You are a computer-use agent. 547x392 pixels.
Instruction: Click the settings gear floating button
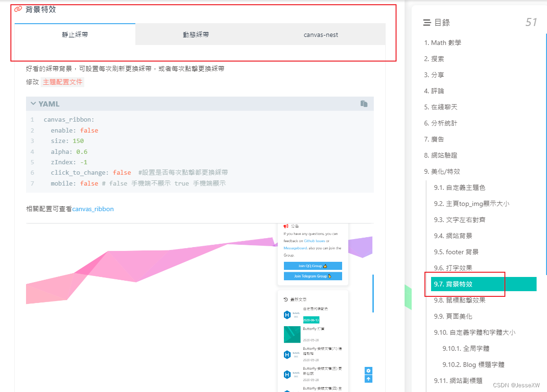point(369,371)
